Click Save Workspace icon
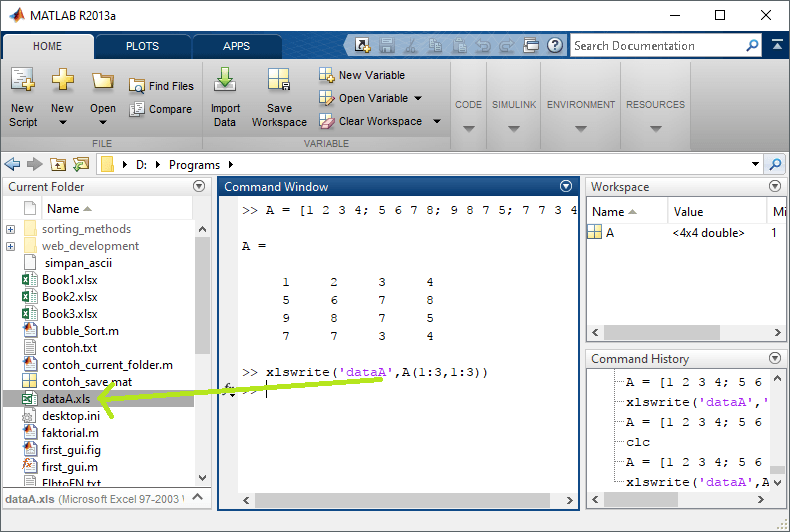 (279, 80)
